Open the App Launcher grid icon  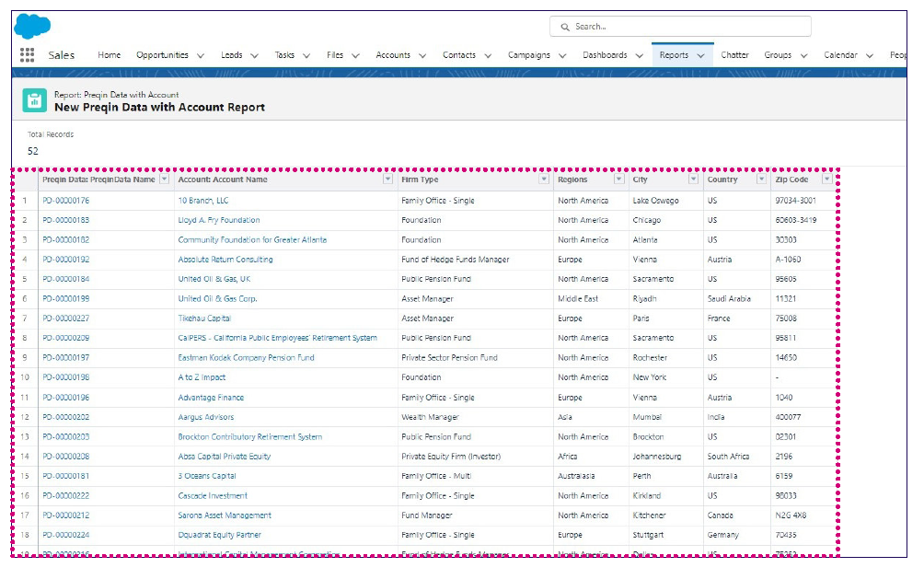(x=27, y=55)
